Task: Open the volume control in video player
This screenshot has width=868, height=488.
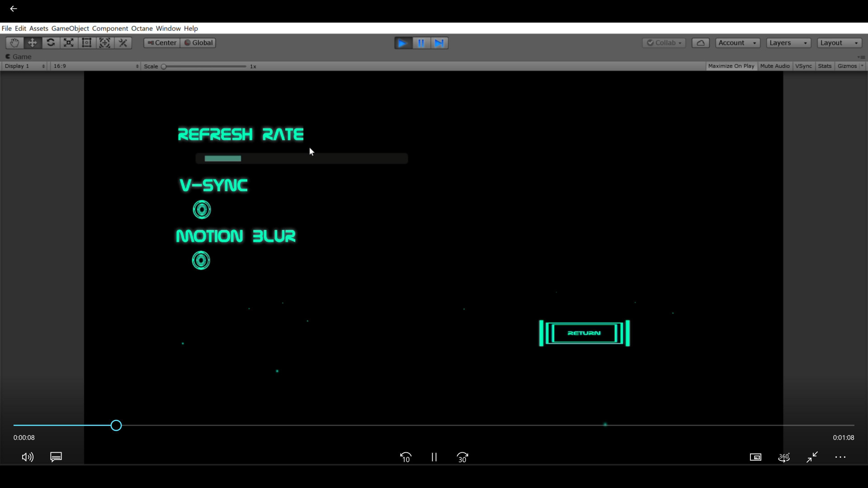Action: pos(28,457)
